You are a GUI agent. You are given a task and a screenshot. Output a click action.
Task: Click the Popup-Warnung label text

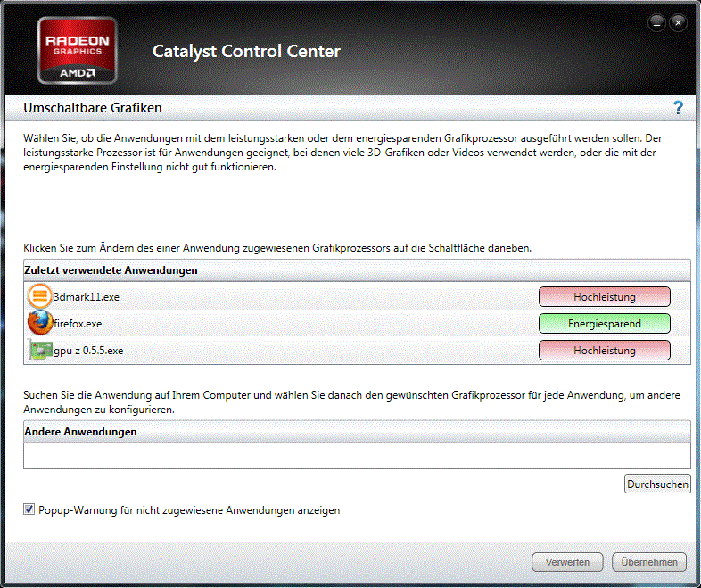tap(189, 510)
